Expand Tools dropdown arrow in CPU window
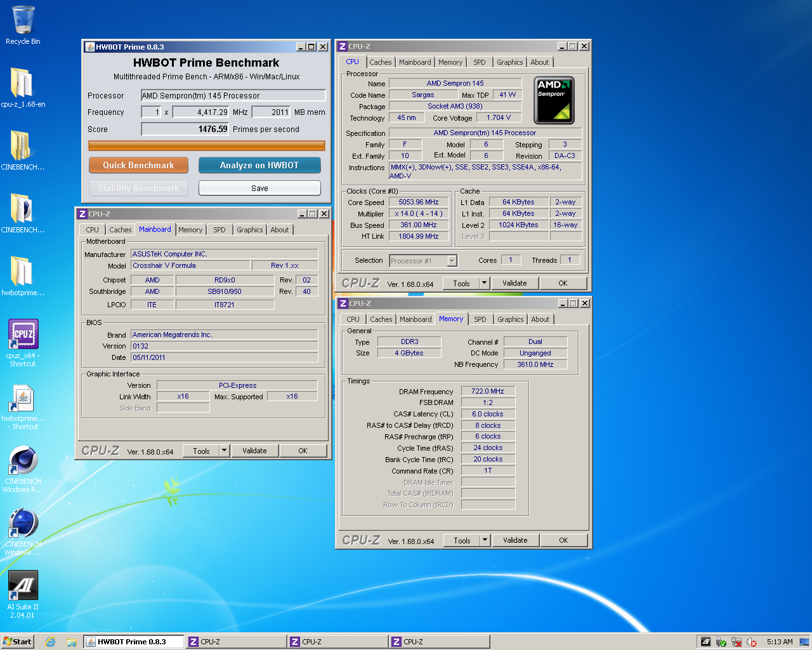 coord(484,283)
